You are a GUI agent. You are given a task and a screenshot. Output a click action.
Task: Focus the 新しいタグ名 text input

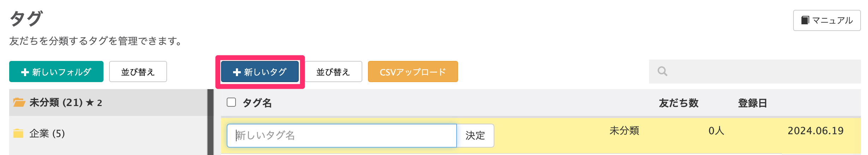(341, 136)
